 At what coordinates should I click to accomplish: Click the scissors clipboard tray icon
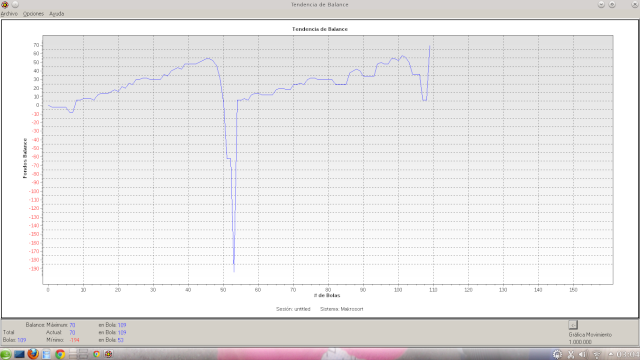pos(571,354)
